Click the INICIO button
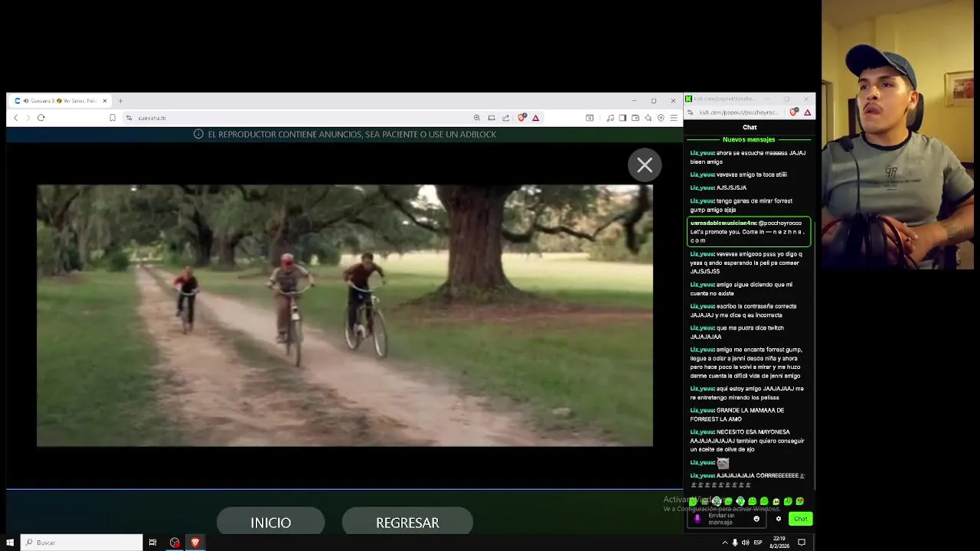Screen dimensions: 980x551 click(271, 523)
